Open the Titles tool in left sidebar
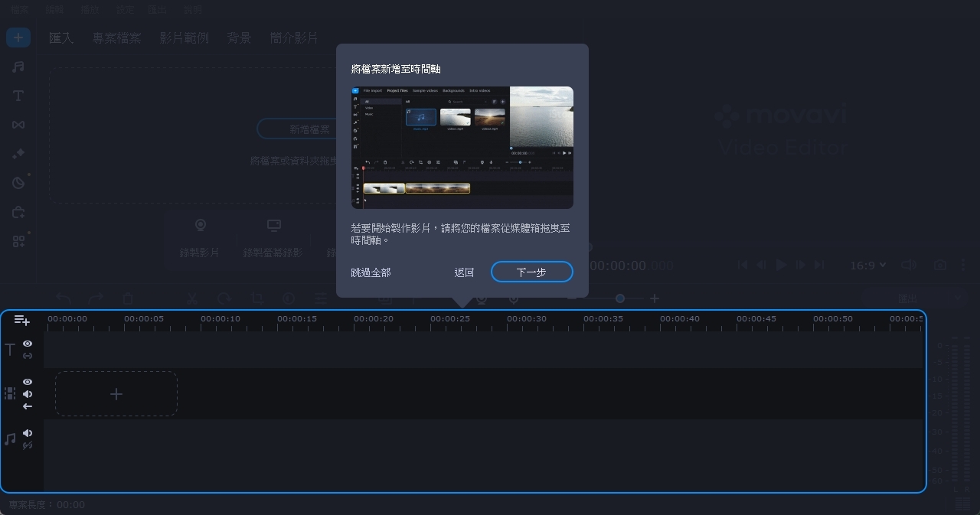Screen dimensions: 980x515 (18, 96)
